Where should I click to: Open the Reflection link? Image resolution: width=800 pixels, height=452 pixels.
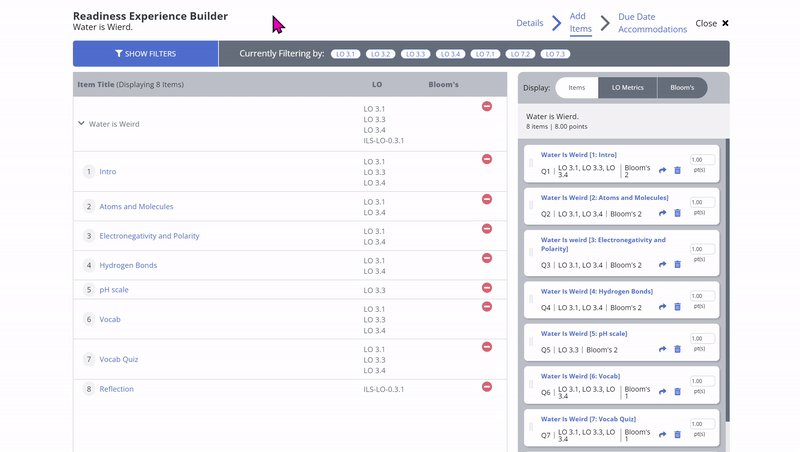[x=116, y=389]
